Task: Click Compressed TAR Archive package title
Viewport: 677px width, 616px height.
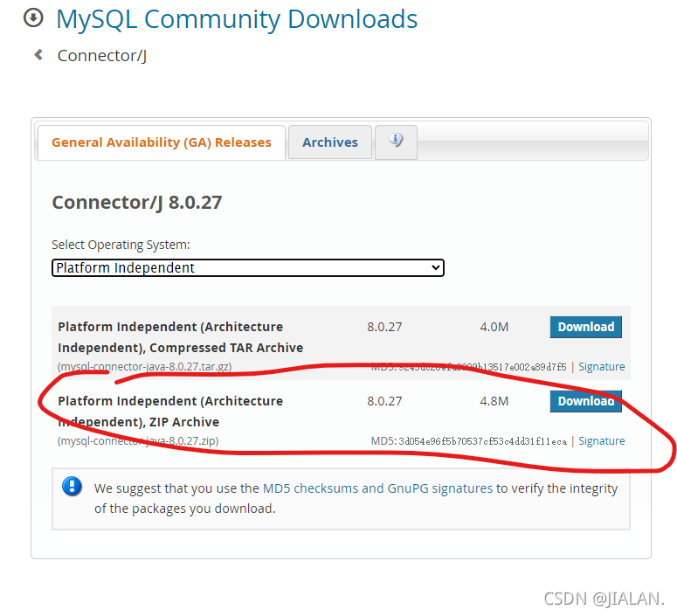Action: coord(181,337)
